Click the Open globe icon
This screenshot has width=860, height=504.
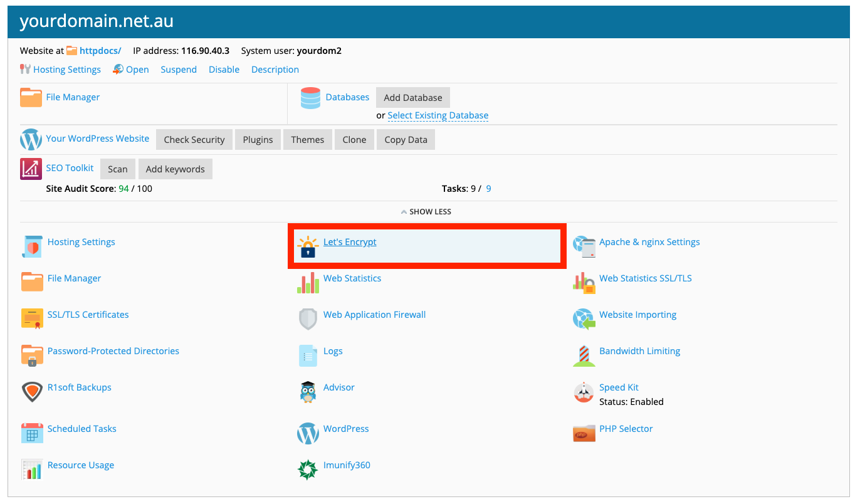coord(118,69)
